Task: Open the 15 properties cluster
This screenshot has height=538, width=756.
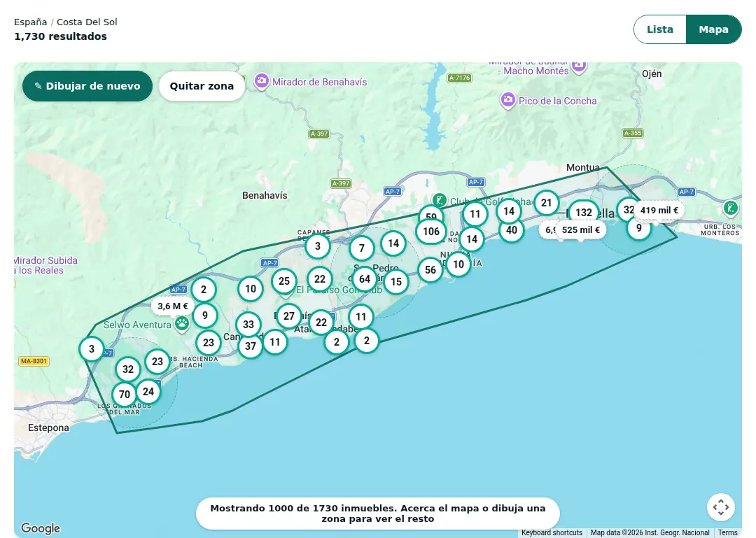Action: coord(396,282)
